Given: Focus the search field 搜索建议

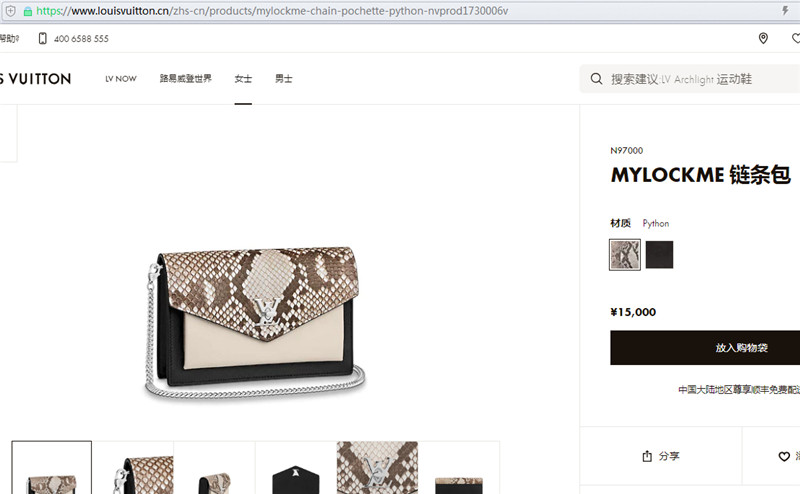Looking at the screenshot, I should (690, 79).
